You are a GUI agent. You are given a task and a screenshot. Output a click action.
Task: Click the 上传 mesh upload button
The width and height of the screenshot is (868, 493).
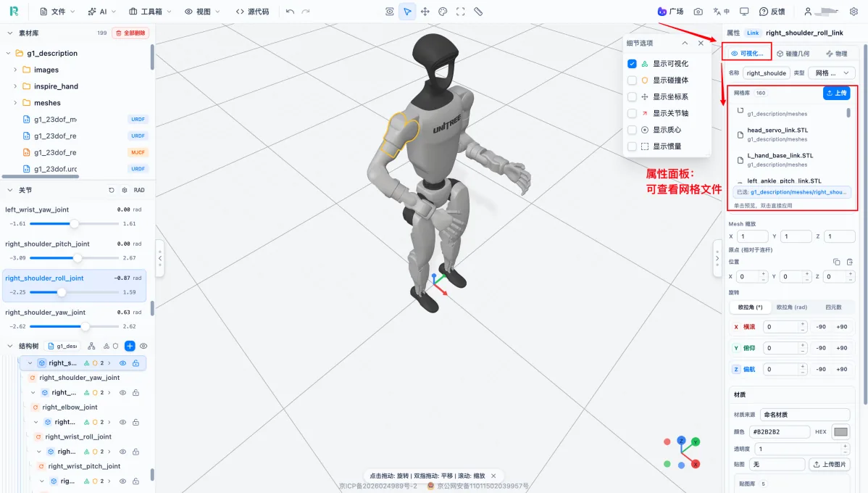pos(836,93)
